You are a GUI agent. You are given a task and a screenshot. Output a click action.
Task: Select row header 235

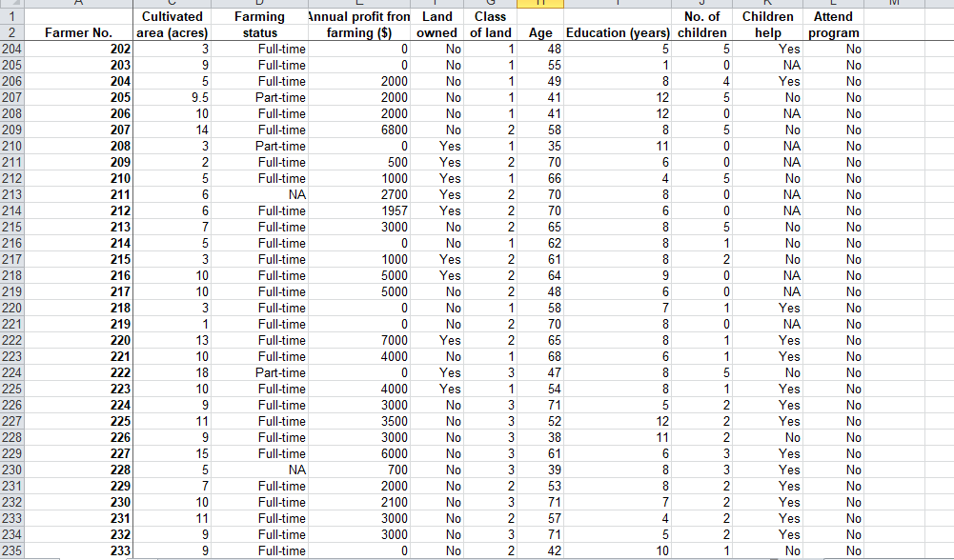point(12,550)
